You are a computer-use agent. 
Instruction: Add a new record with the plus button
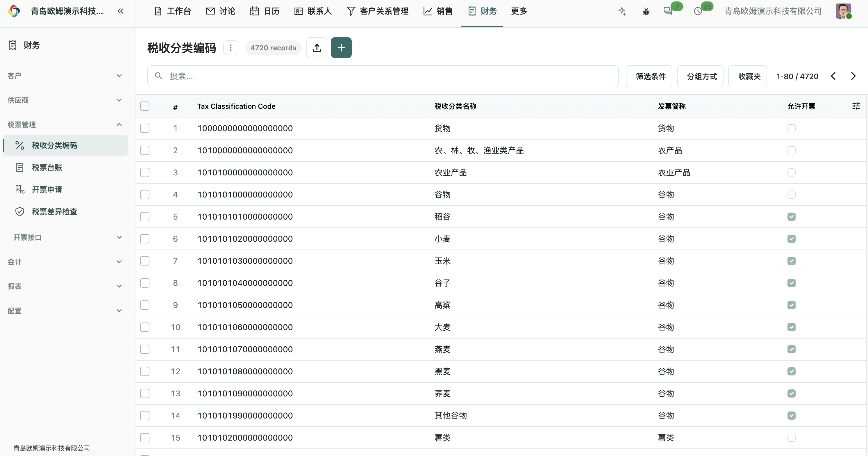[x=341, y=48]
